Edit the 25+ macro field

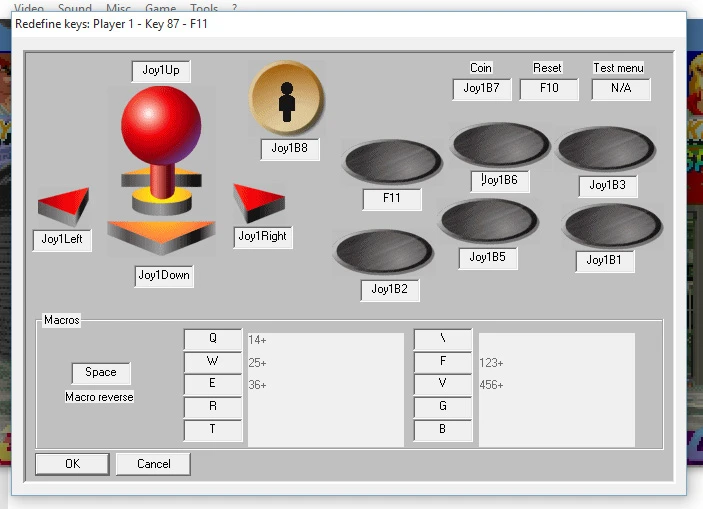(x=326, y=363)
